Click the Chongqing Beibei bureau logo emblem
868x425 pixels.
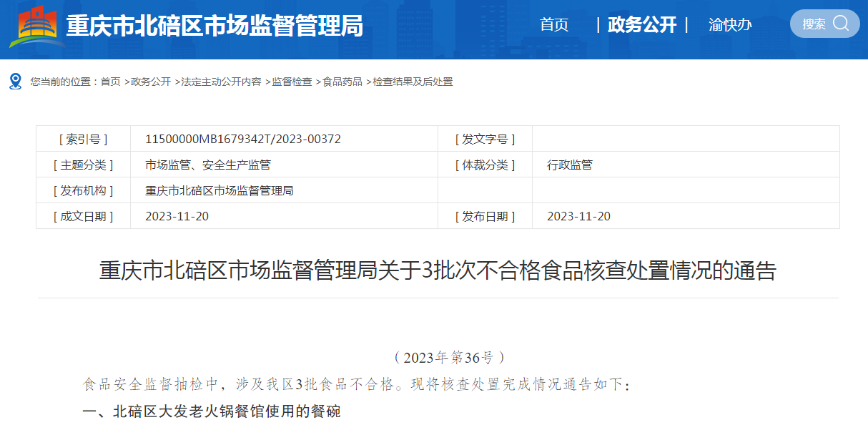[x=36, y=26]
